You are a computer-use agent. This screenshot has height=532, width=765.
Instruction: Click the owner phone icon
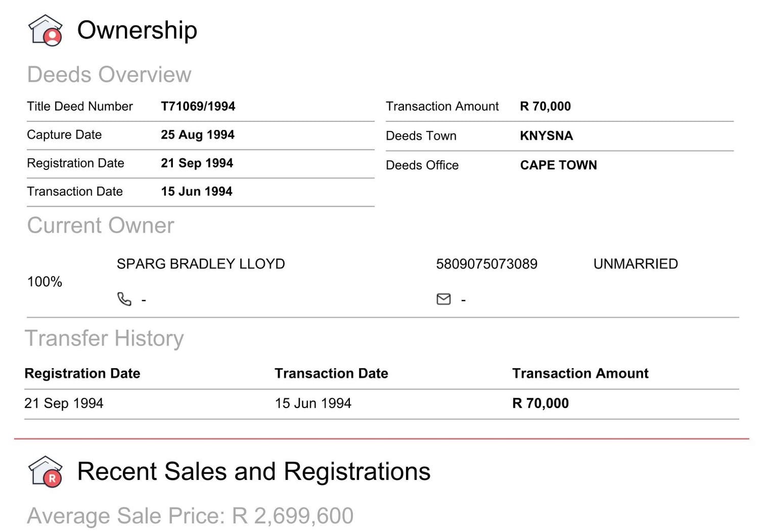[124, 299]
